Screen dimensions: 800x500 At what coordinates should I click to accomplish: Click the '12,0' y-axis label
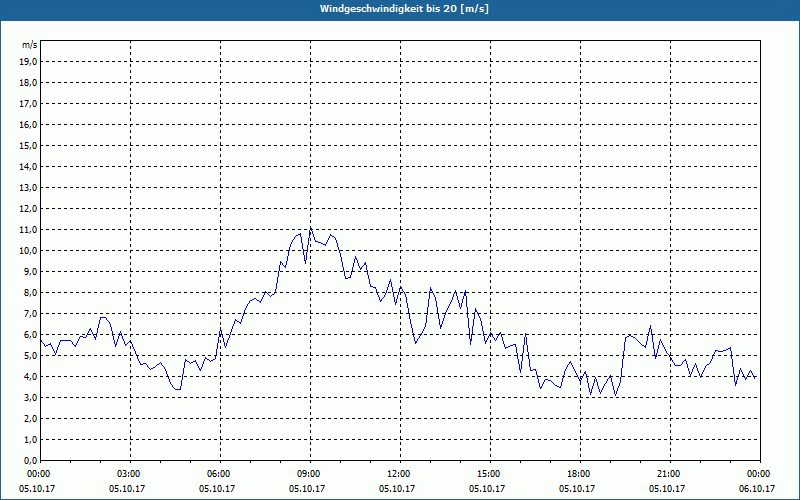coord(29,209)
